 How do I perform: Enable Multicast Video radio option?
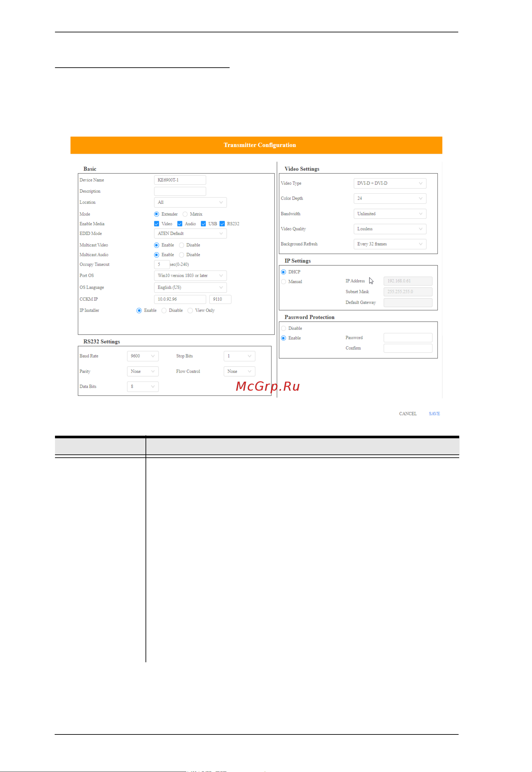coord(156,245)
